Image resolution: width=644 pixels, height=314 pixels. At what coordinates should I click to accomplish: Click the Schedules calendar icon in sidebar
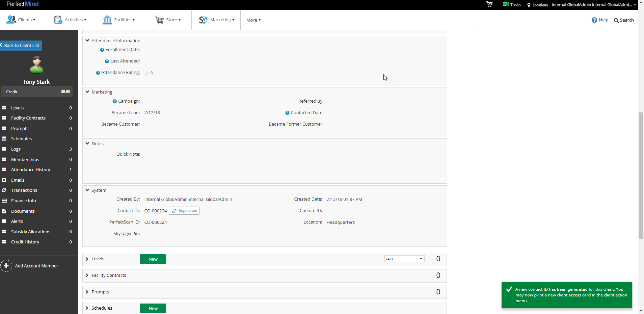tap(4, 138)
